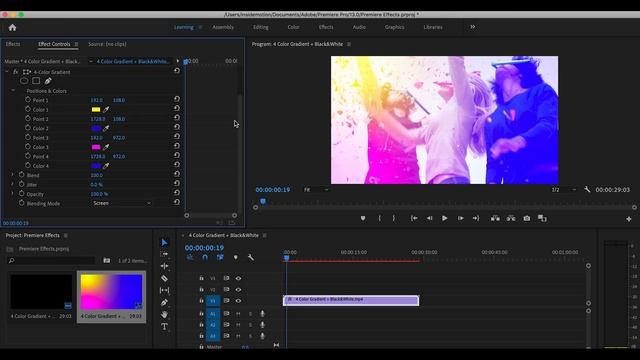640x360 pixels.
Task: Create 4-point polygon mask for 4-Color Gradient
Action: [x=36, y=81]
